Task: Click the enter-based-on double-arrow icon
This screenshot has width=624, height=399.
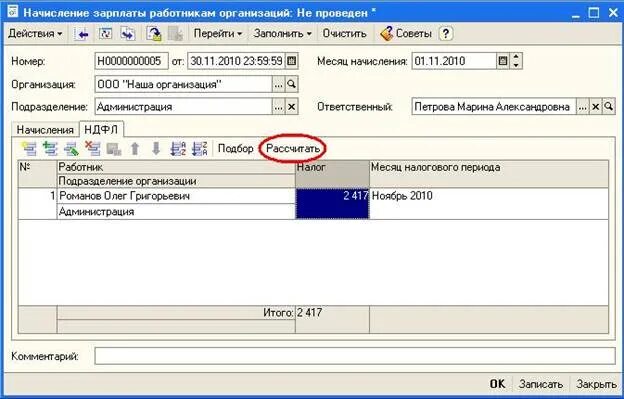Action: 128,34
